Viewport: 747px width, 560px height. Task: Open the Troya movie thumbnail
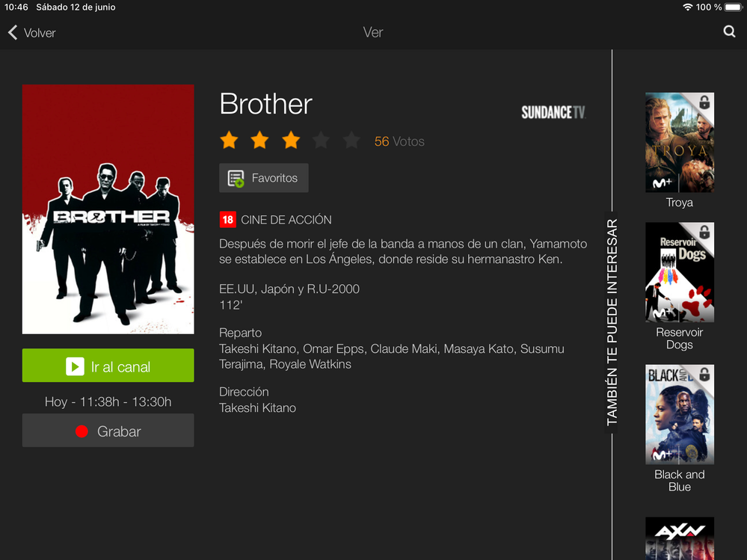click(x=680, y=142)
